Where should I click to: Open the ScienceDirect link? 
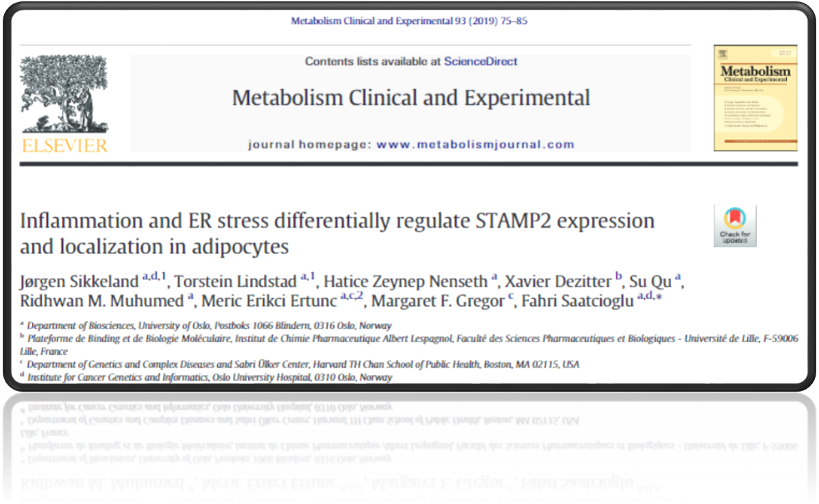(x=480, y=62)
